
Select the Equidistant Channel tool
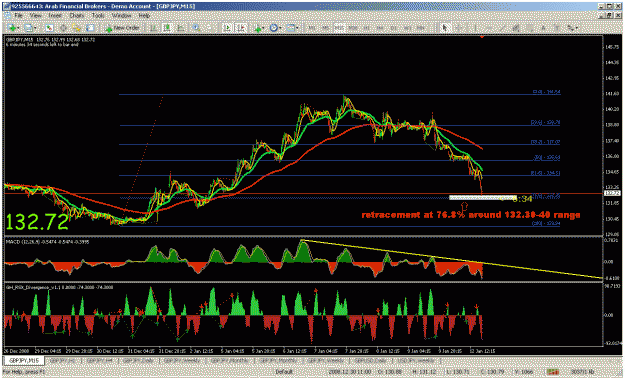point(516,28)
